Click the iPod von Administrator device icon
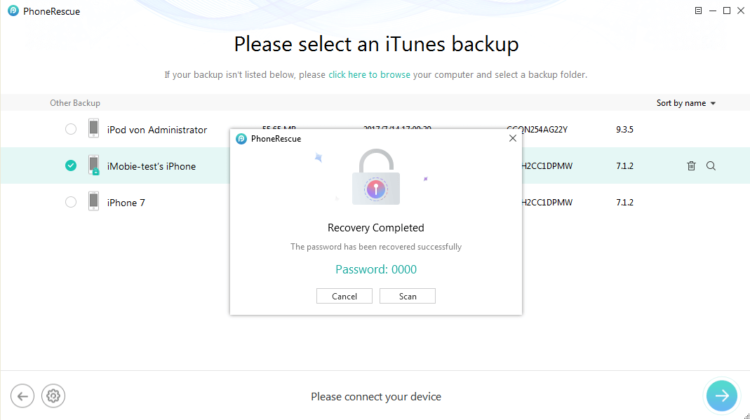750x420 pixels. 94,129
